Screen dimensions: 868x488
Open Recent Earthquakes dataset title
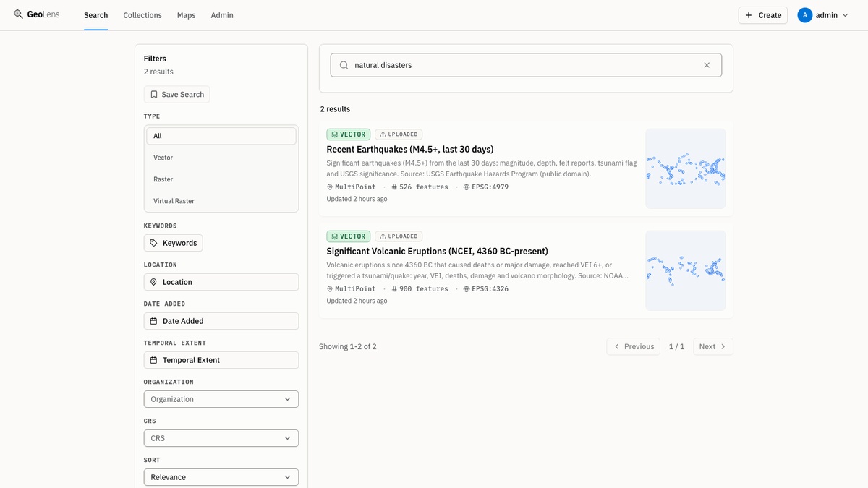[410, 149]
